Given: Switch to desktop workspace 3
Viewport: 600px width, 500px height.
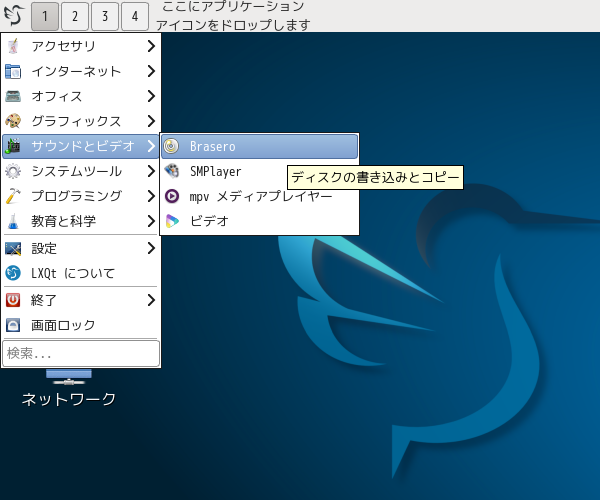Looking at the screenshot, I should (x=105, y=16).
